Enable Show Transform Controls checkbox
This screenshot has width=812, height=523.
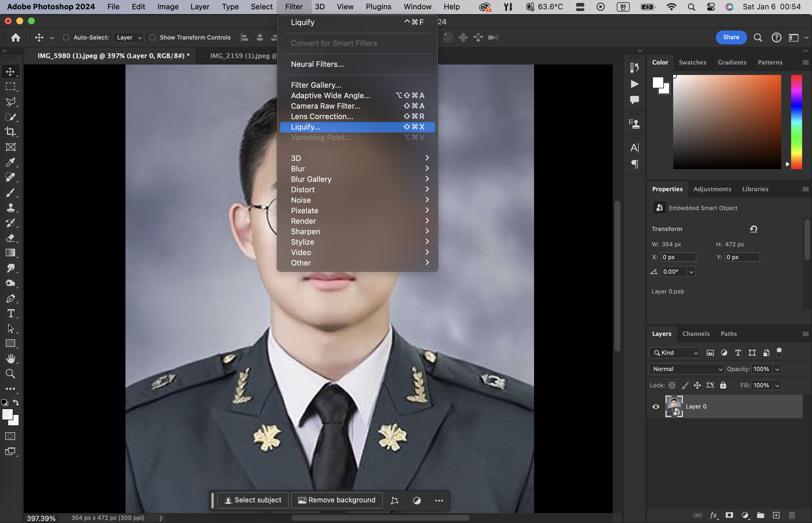153,37
